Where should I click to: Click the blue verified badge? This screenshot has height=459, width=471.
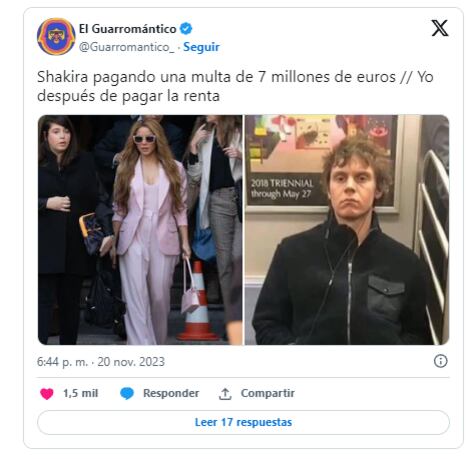pyautogui.click(x=186, y=29)
